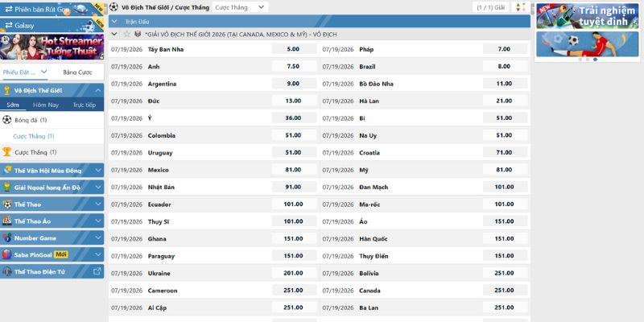Bet on Pháp at 7.00
This screenshot has width=644, height=322.
[505, 49]
